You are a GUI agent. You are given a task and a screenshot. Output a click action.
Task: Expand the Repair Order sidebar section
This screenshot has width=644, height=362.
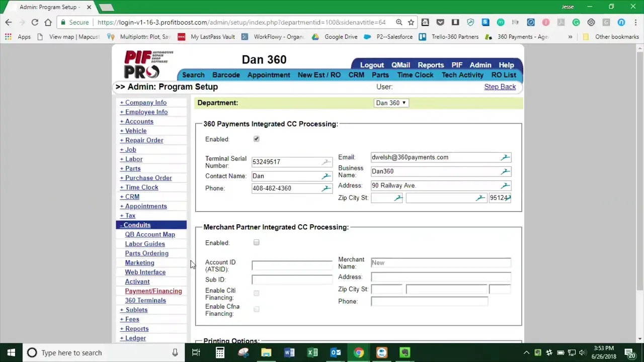tap(141, 140)
